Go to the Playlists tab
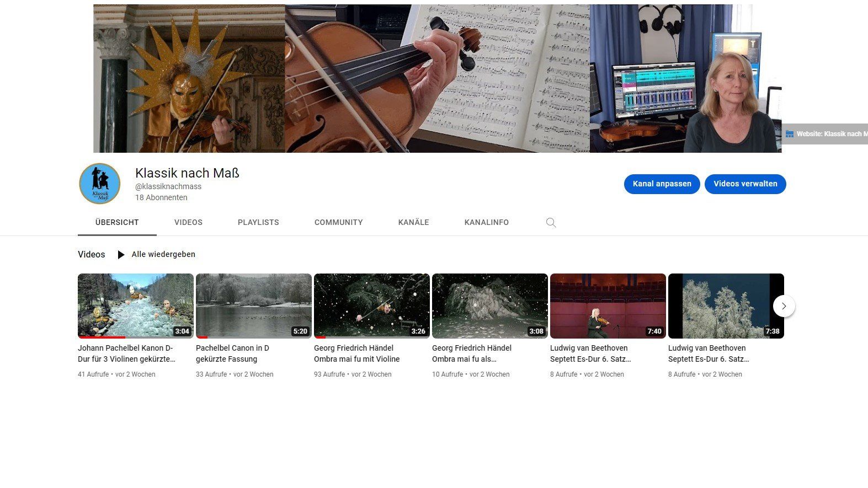 (258, 222)
